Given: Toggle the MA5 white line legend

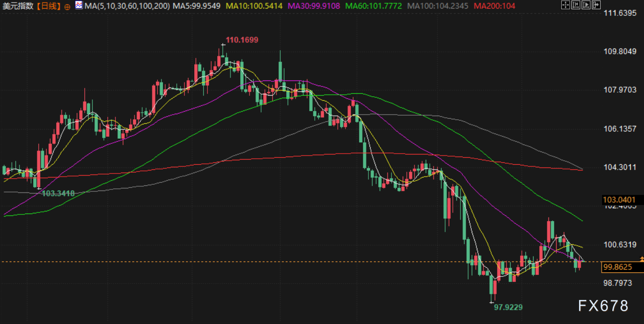Looking at the screenshot, I should [x=196, y=6].
